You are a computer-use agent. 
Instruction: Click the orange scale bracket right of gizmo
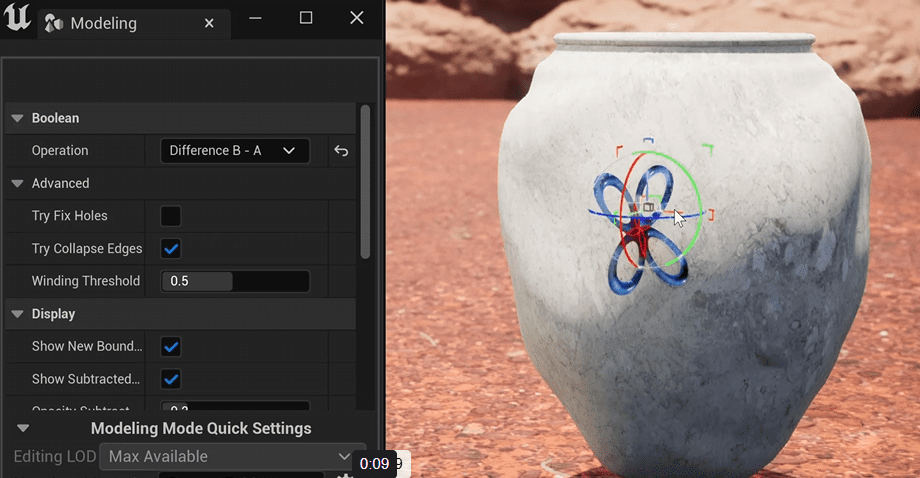711,214
